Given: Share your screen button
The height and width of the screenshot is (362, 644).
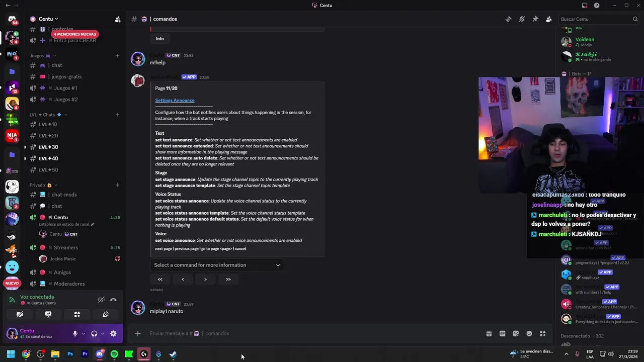Looking at the screenshot, I should click(48, 314).
